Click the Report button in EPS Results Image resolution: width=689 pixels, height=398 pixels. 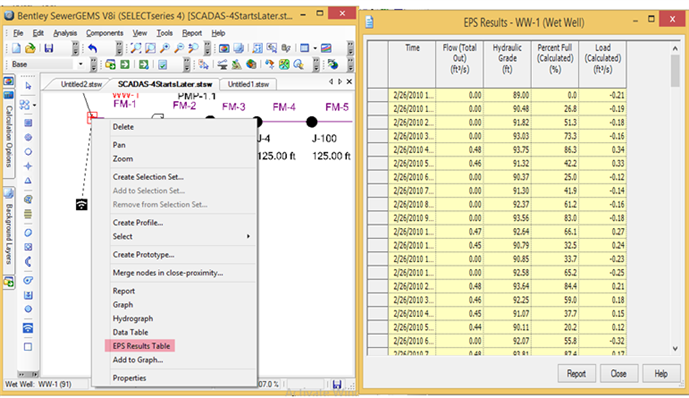point(576,373)
